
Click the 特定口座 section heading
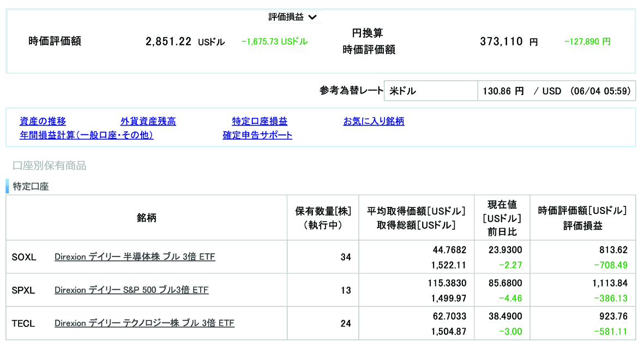[x=31, y=186]
